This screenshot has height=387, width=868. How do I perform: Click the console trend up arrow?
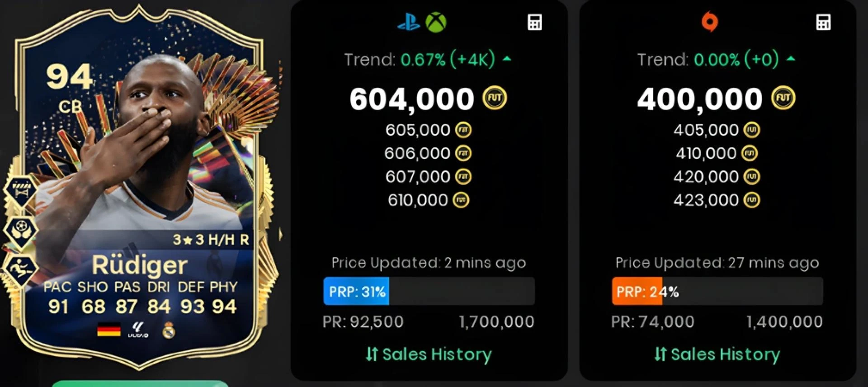coord(507,58)
